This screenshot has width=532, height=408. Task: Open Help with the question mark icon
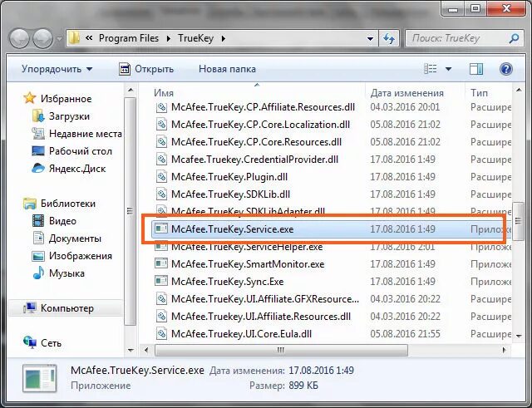click(x=506, y=69)
